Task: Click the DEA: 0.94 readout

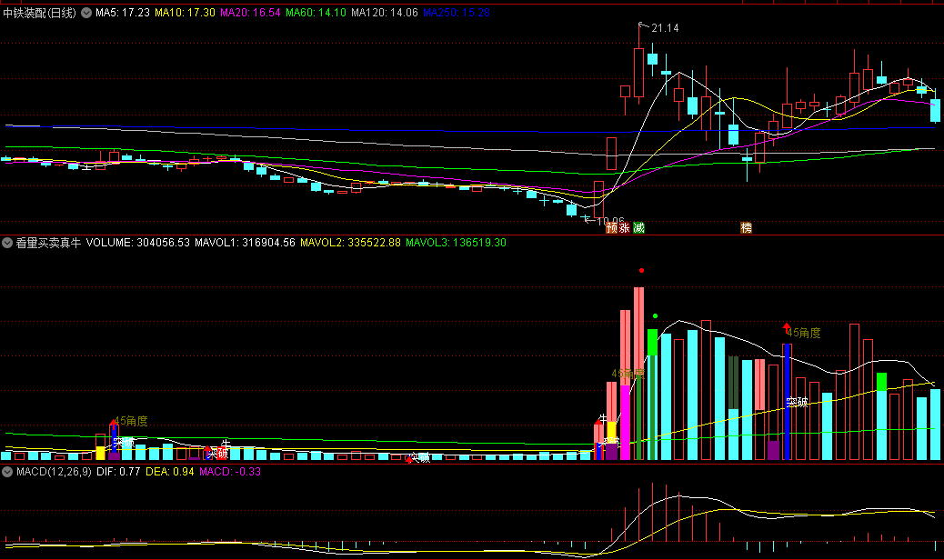Action: click(170, 472)
